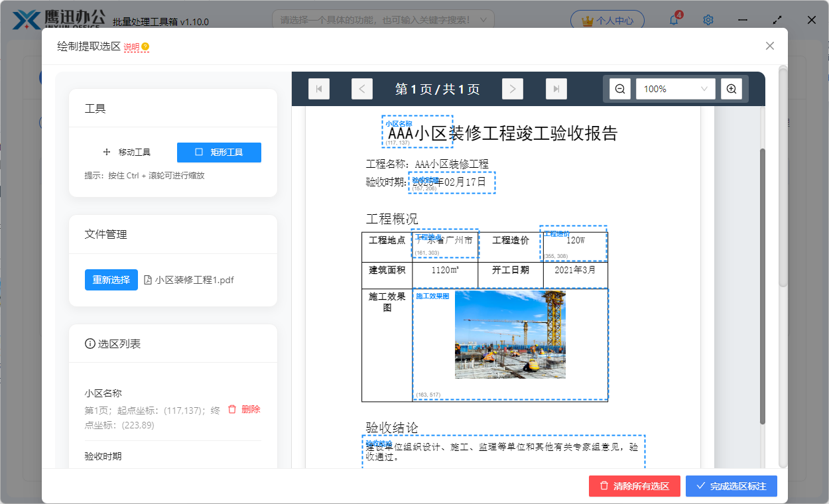
Task: Go to the previous page arrow
Action: 362,88
